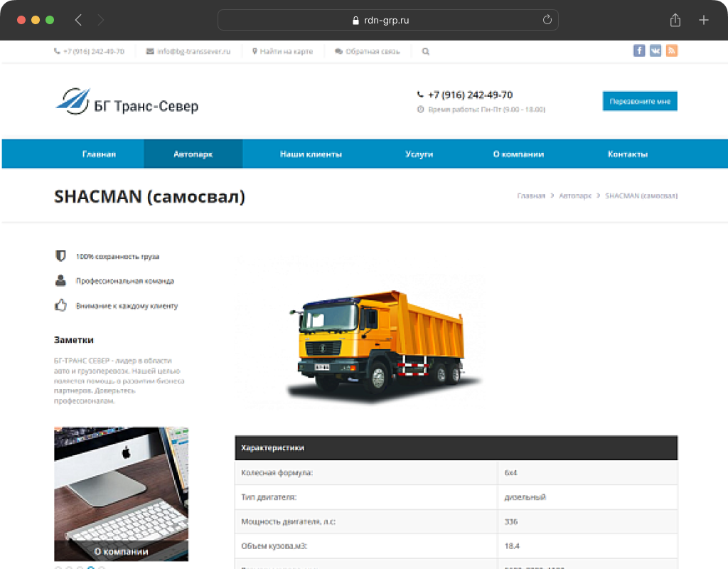Click the Перезвоните мне button
This screenshot has width=728, height=569.
pyautogui.click(x=640, y=101)
